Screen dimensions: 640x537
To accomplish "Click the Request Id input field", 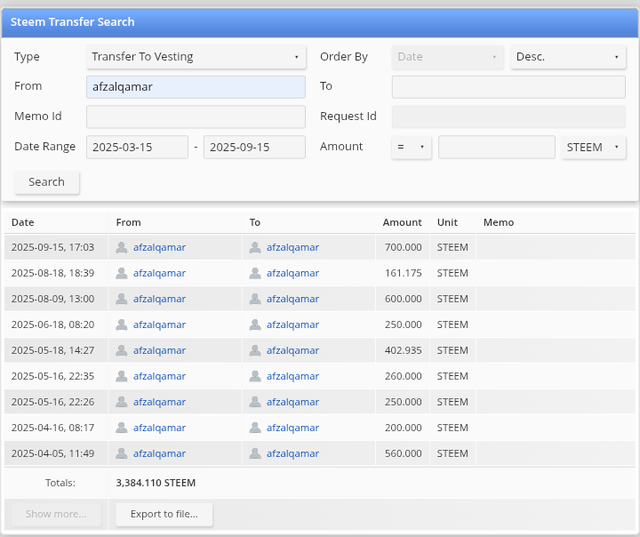I will pos(509,117).
